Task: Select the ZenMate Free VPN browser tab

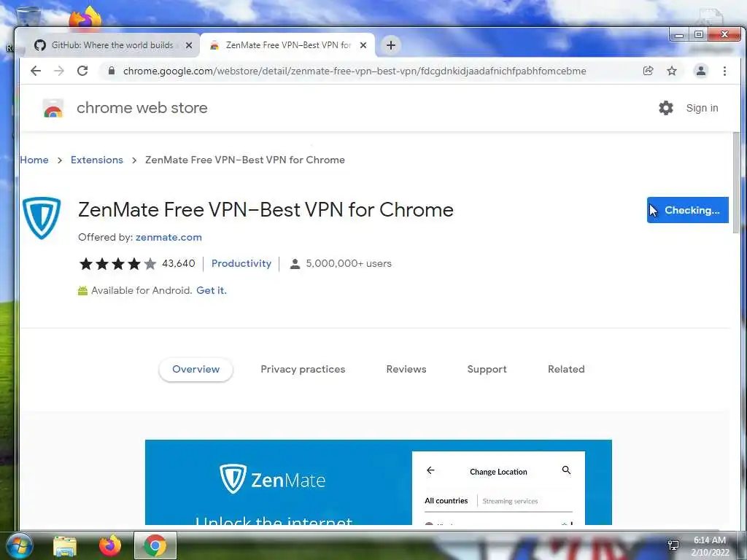Action: click(x=287, y=45)
